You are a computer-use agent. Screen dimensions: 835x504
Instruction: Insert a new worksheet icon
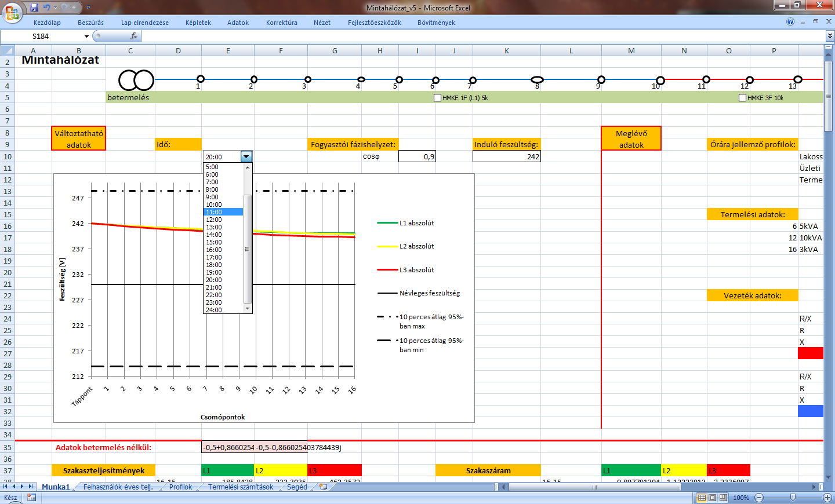(323, 487)
